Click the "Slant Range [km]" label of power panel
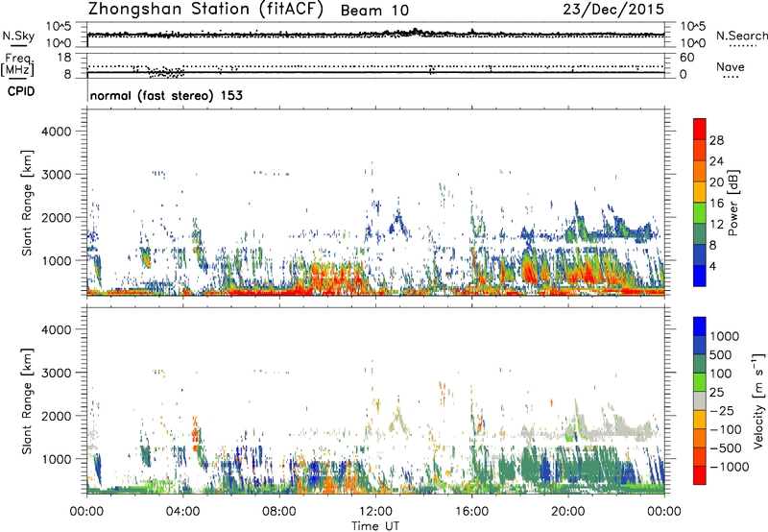Screen dimensions: 768x532 (x=27, y=203)
